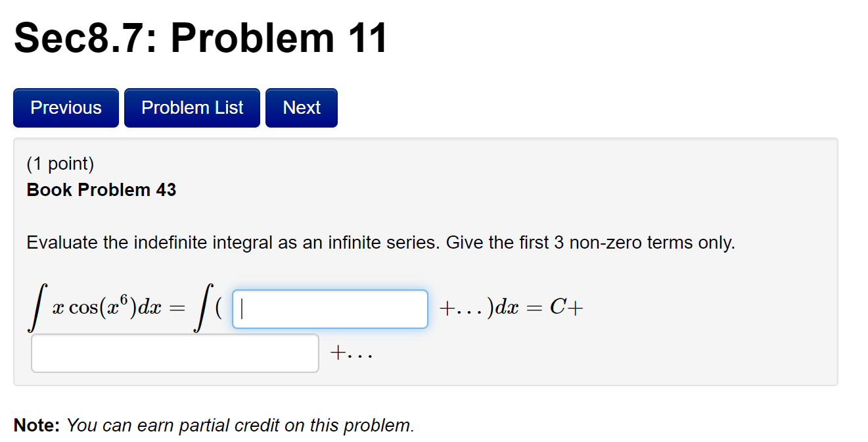Click the problem instructions sentence
This screenshot has height=442, width=868.
coord(381,242)
